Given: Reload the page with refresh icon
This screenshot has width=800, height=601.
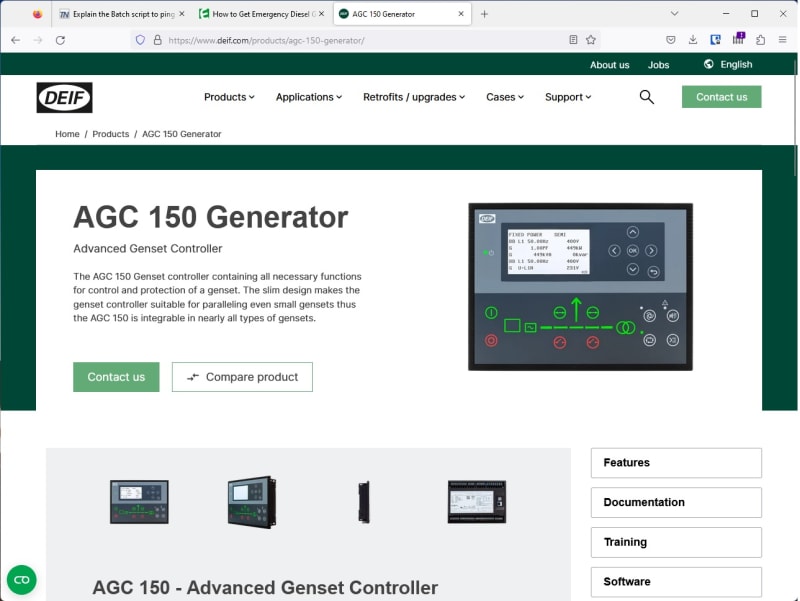Looking at the screenshot, I should 60,40.
